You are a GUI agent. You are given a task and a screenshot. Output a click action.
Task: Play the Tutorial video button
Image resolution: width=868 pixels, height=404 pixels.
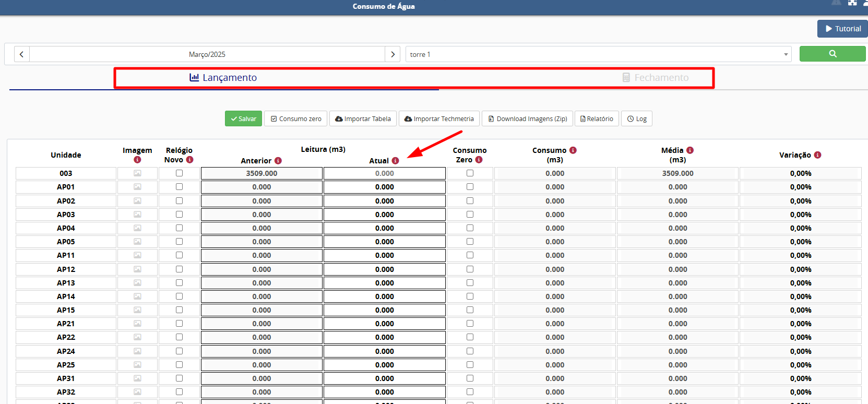[x=842, y=29]
